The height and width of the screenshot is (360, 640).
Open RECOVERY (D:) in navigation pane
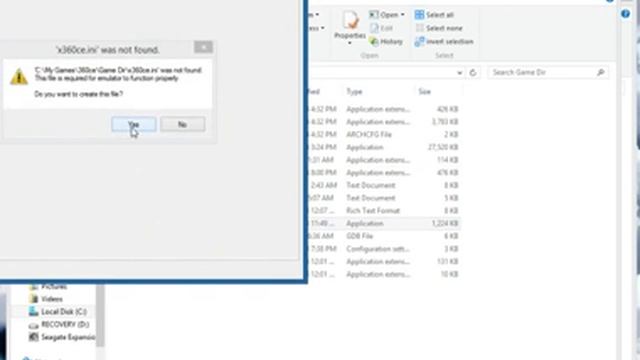[59, 324]
